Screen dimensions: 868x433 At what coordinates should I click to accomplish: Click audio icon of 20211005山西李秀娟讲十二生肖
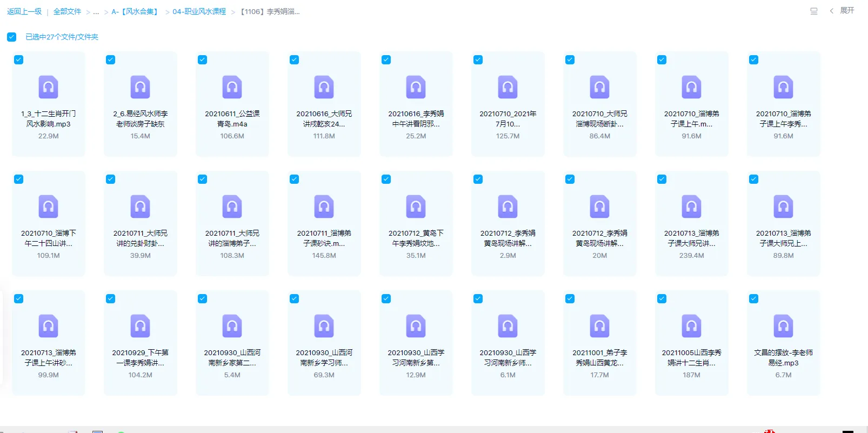(x=691, y=326)
